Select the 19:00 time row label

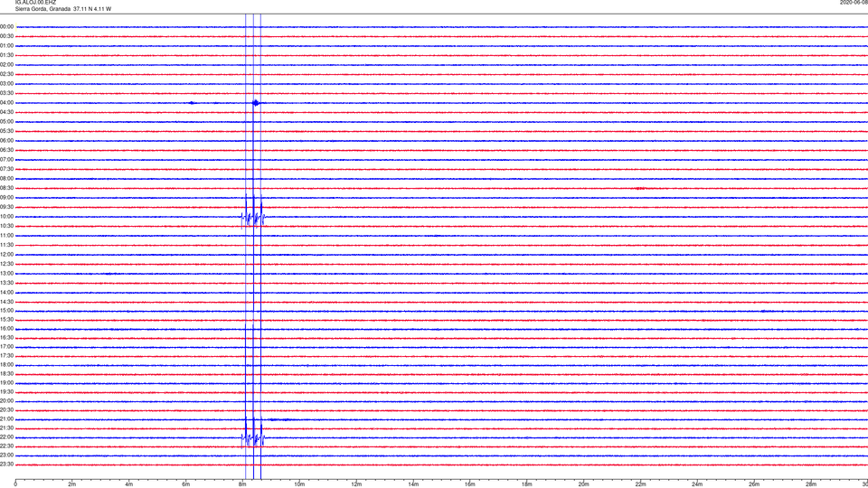[x=6, y=383]
